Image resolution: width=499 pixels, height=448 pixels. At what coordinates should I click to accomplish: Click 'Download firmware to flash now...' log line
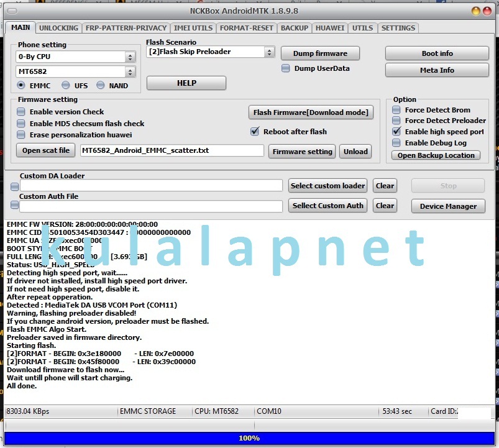[x=65, y=370]
